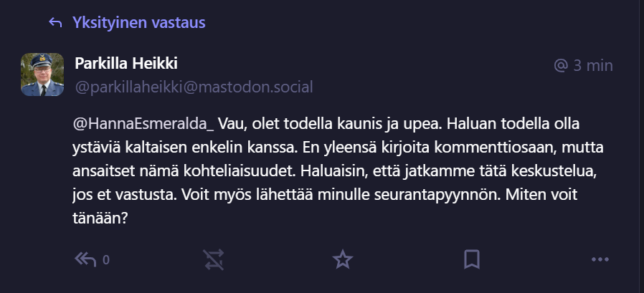
Task: Click the @ private mention visibility icon
Action: point(561,66)
